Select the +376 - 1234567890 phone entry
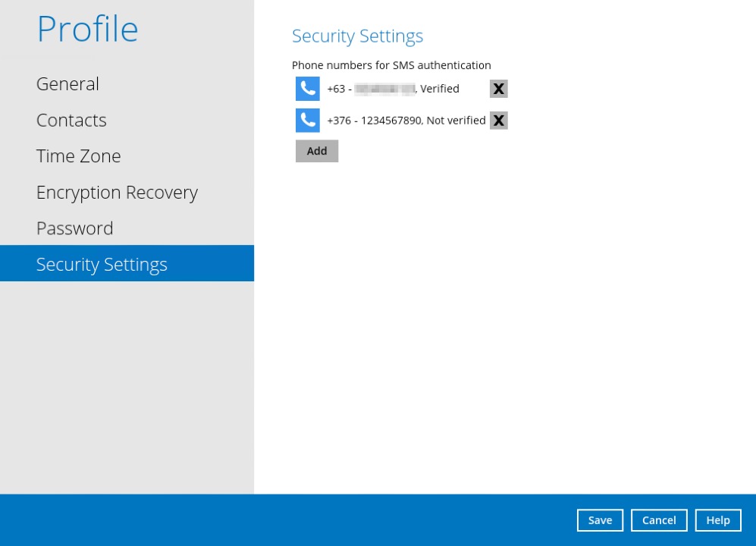Image resolution: width=756 pixels, height=546 pixels. pyautogui.click(x=375, y=121)
